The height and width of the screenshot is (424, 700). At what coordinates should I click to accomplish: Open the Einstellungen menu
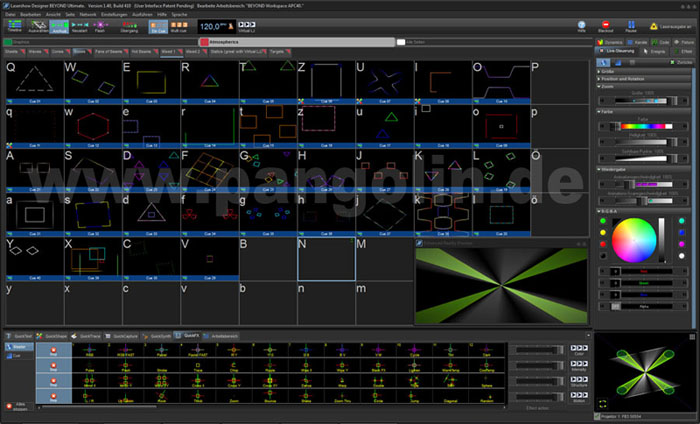coord(112,14)
